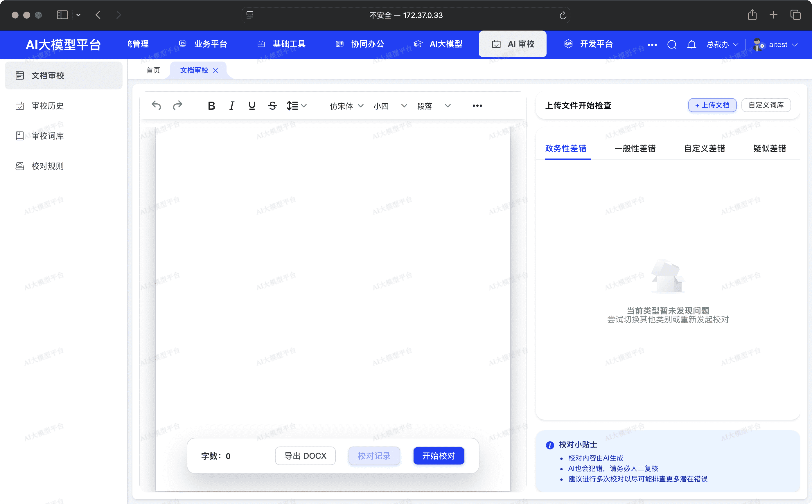This screenshot has height=504, width=812.
Task: Toggle italic formatting
Action: (x=232, y=106)
